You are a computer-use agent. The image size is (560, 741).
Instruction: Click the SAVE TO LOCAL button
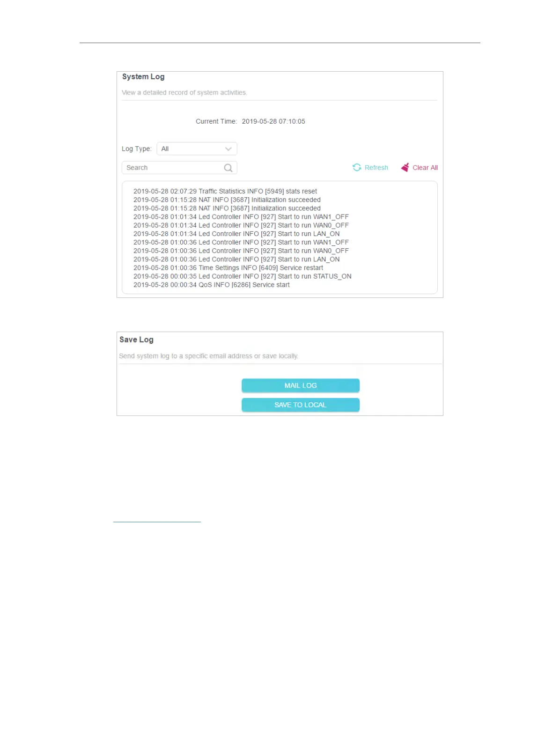tap(301, 405)
